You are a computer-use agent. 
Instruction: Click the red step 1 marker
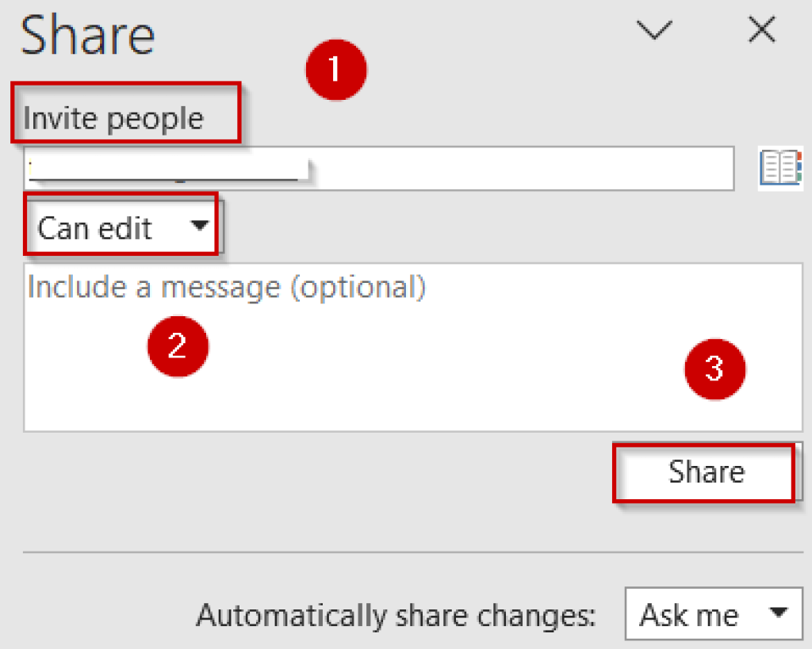pyautogui.click(x=336, y=70)
